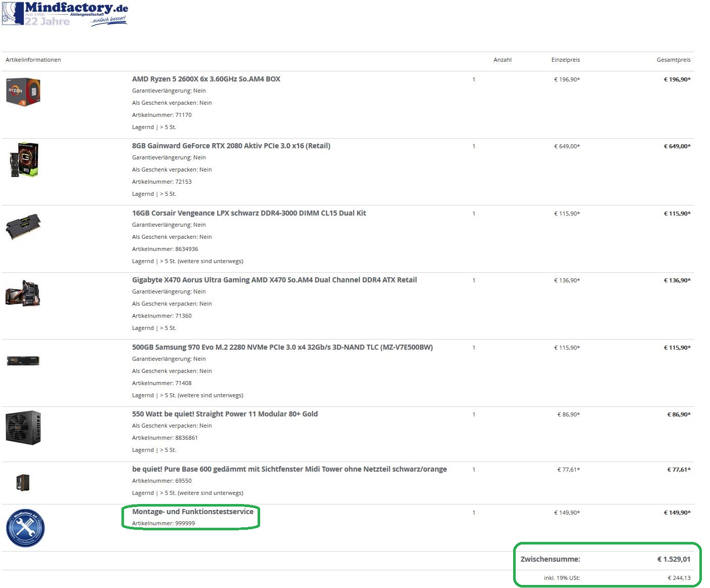Open the 8GB Gainward GeForce RTX 2080 title

coord(231,146)
